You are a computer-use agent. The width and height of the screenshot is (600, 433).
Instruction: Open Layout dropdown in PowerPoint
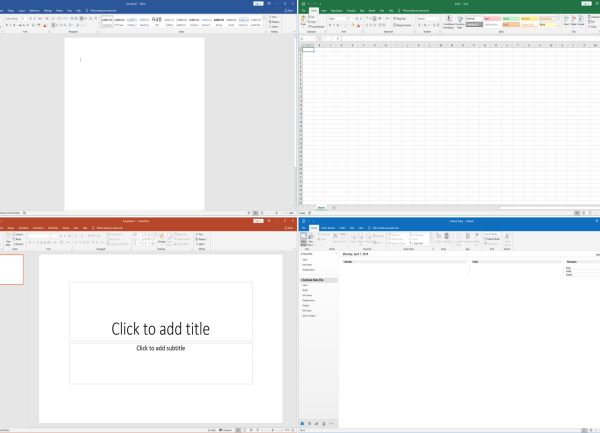click(18, 234)
